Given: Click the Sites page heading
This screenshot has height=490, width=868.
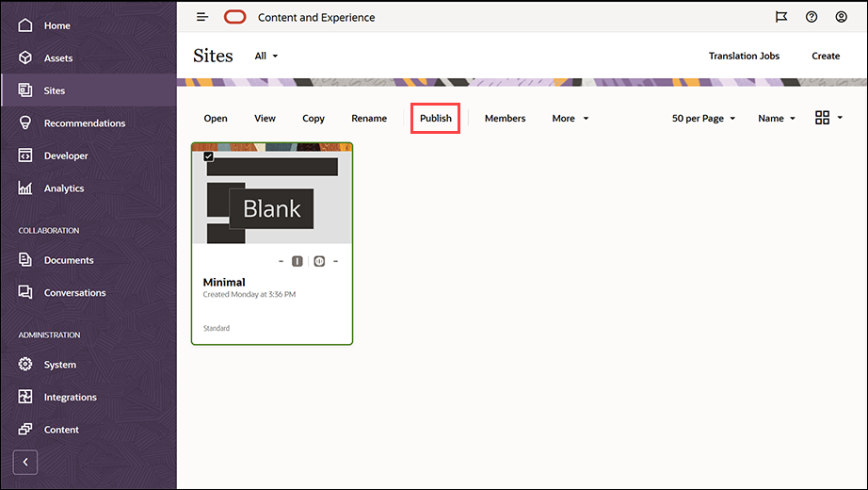Looking at the screenshot, I should coord(213,56).
